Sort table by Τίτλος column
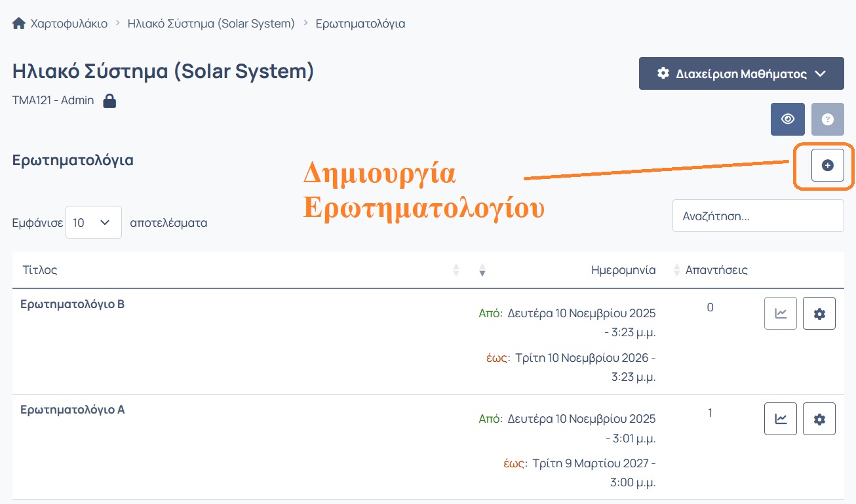Image resolution: width=856 pixels, height=504 pixels. (x=40, y=270)
